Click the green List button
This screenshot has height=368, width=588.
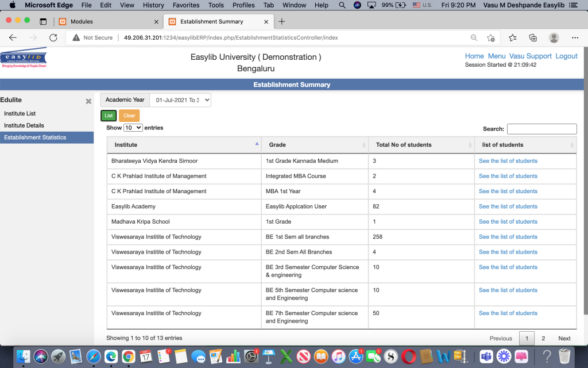tap(109, 116)
